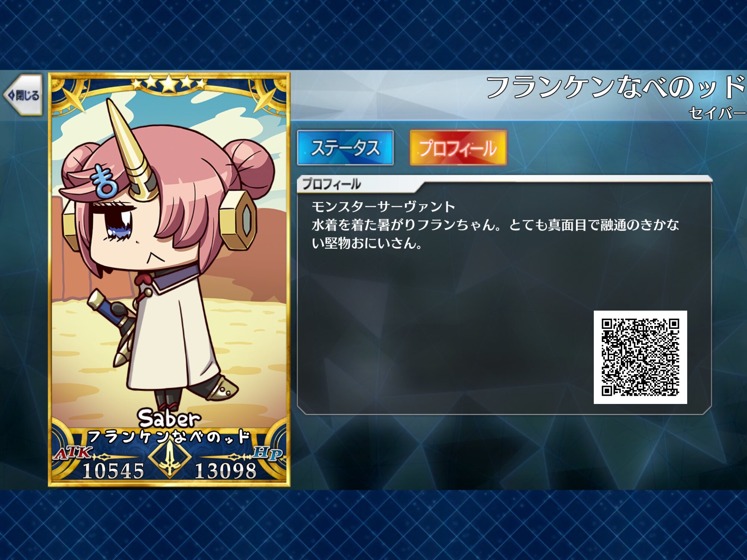Tap the Saber class text on card
Screen dimensions: 747x560
[x=169, y=419]
